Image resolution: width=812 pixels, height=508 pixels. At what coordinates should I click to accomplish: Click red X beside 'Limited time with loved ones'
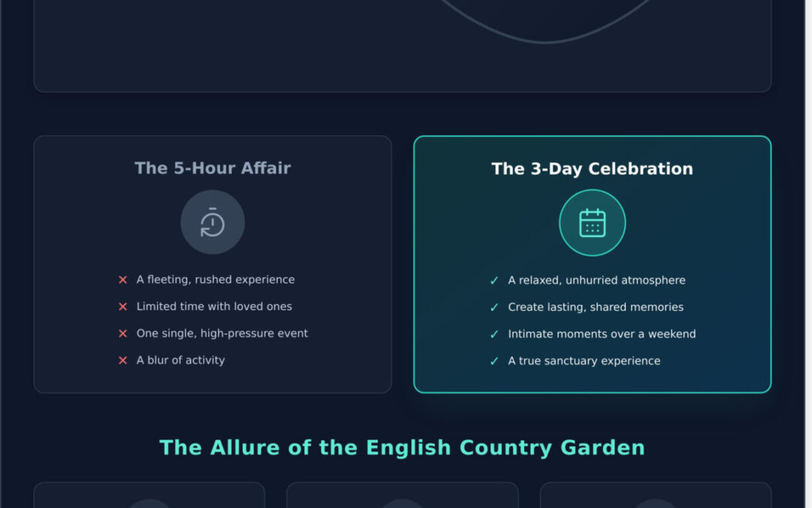point(123,307)
